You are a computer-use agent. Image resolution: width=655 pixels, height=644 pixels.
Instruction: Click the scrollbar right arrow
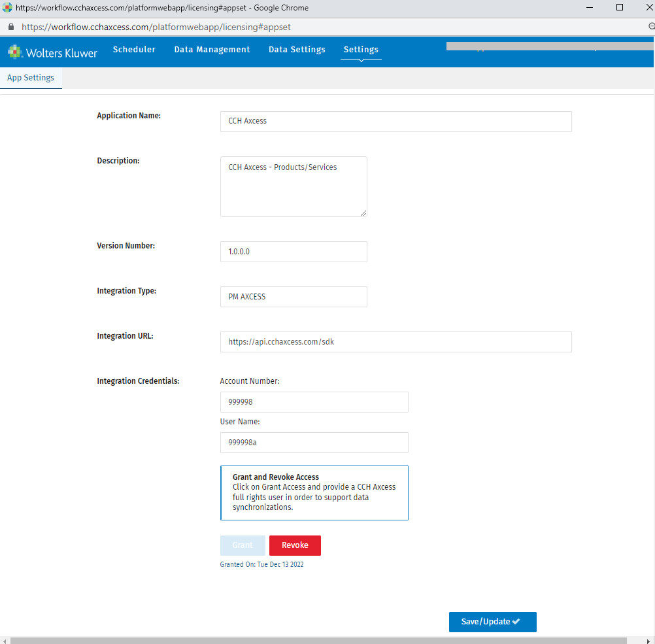tap(648, 641)
